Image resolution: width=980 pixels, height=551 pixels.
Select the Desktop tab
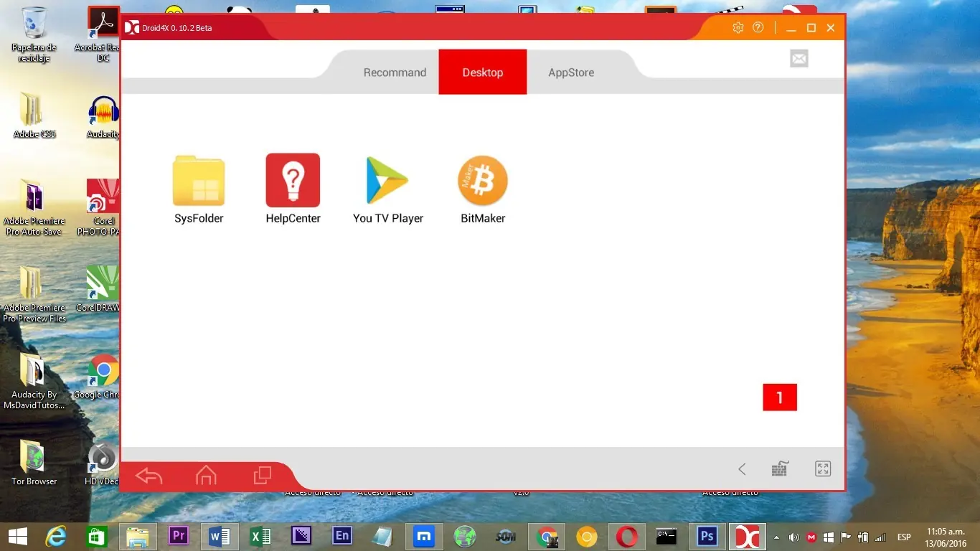pos(483,72)
